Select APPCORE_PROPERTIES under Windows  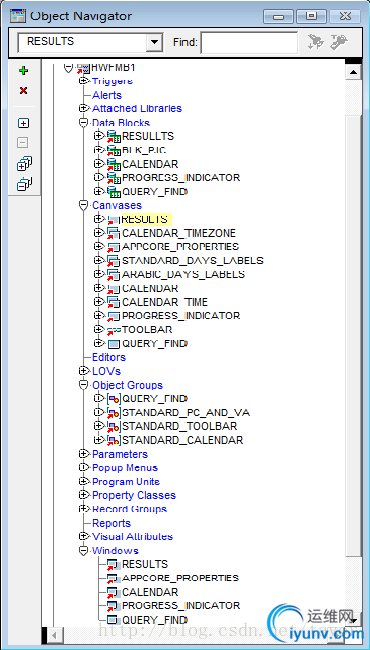coord(180,578)
